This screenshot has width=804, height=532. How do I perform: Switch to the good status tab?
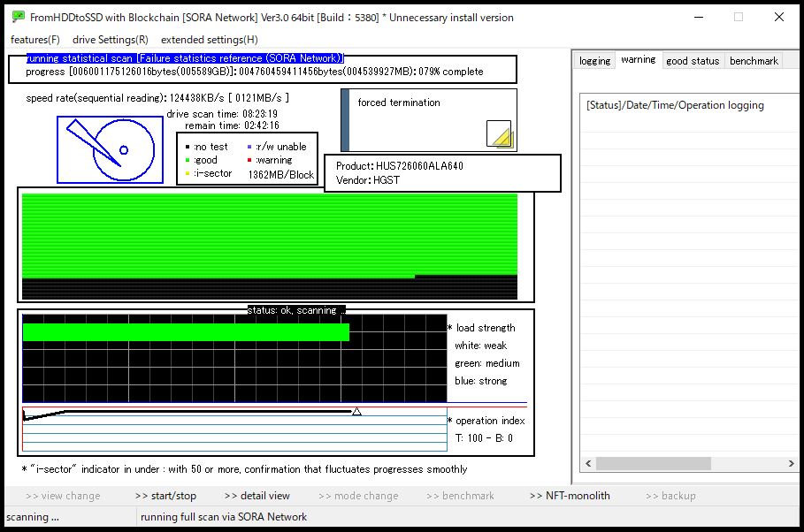tap(693, 60)
